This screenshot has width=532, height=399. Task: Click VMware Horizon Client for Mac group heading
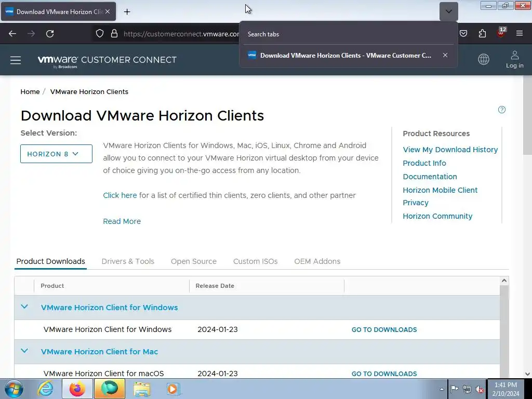pyautogui.click(x=99, y=352)
